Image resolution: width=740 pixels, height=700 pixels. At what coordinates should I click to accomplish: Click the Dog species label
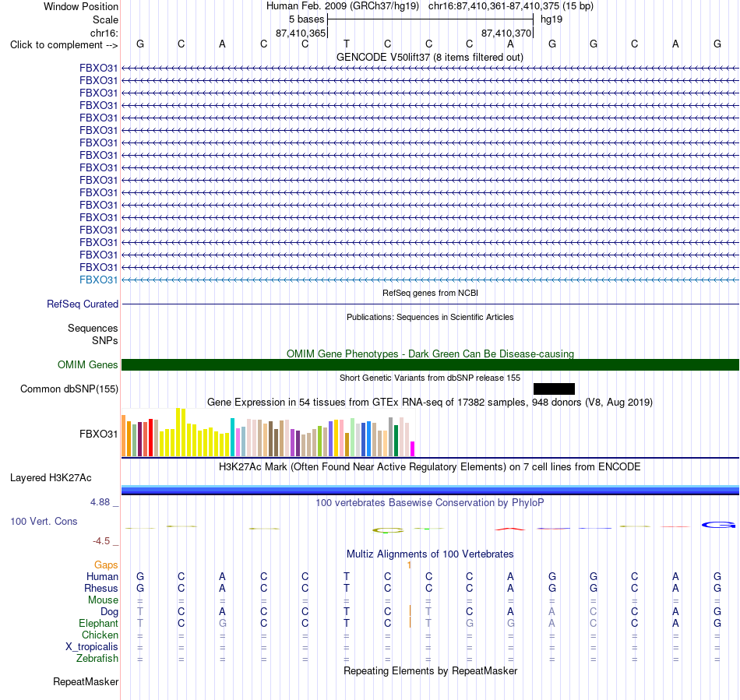[x=109, y=611]
